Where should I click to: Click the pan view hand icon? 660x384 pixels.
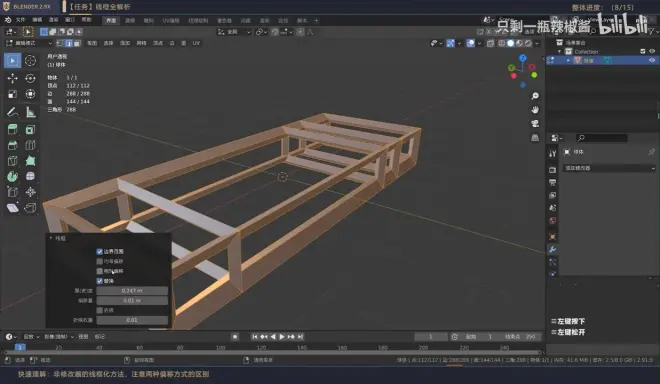click(535, 110)
